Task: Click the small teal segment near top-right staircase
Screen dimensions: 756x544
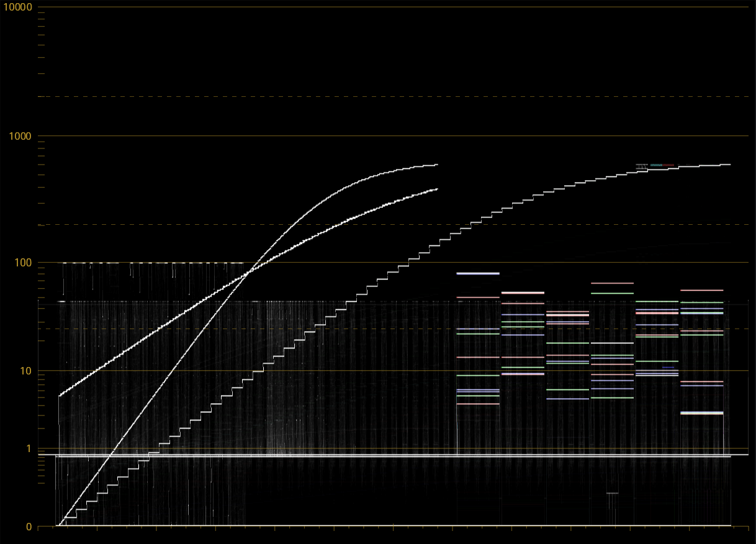Action: (656, 165)
